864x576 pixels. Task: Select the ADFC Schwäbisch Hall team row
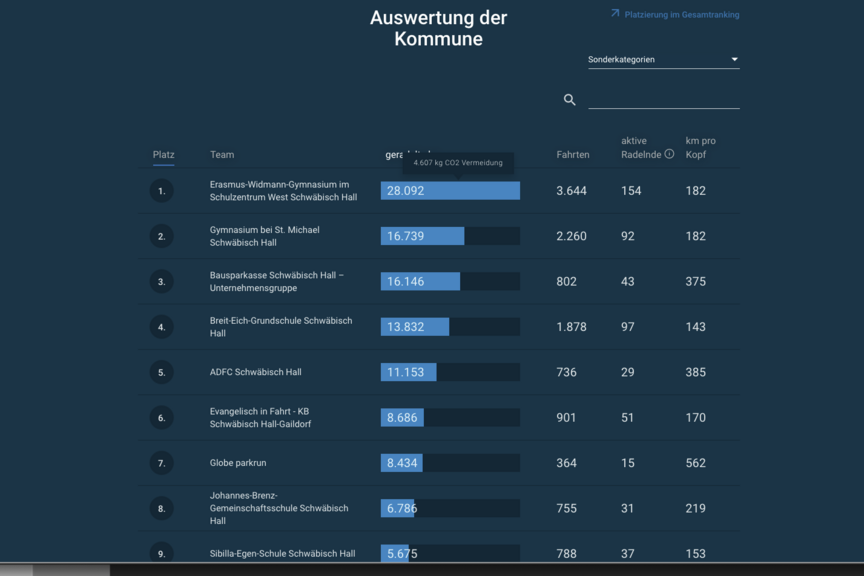tap(439, 372)
